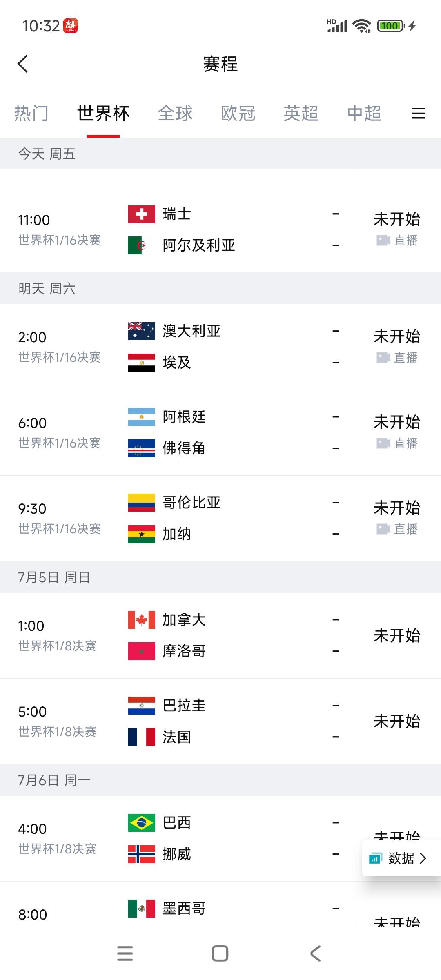Viewport: 441px width, 980px height.
Task: Open live stream for 澳大利亚 vs 埃及
Action: click(x=397, y=357)
